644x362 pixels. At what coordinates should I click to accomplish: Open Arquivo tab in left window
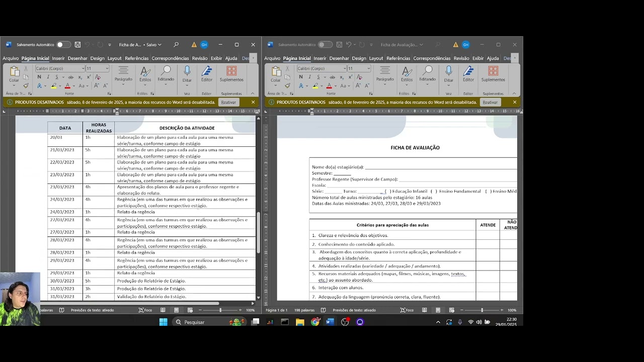click(11, 58)
